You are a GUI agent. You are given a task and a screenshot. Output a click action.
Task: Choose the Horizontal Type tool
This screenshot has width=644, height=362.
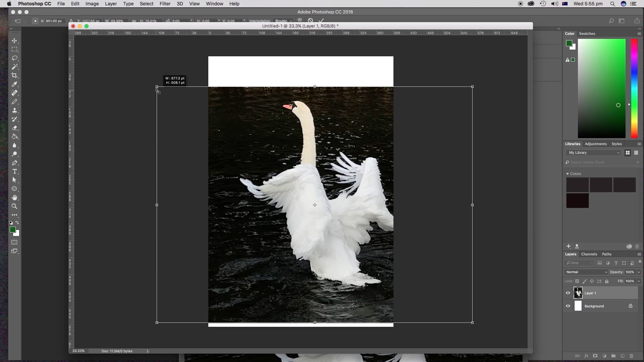click(14, 171)
